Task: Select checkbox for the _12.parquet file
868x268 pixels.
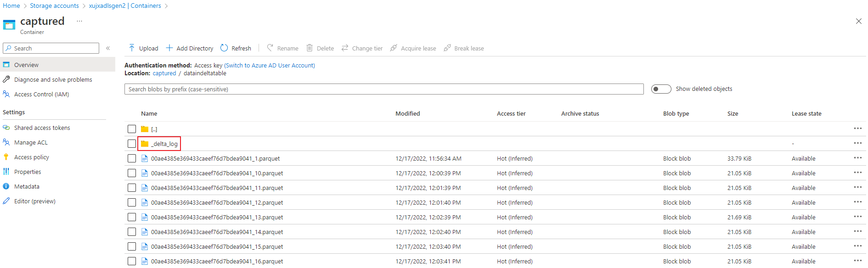Action: pyautogui.click(x=132, y=202)
